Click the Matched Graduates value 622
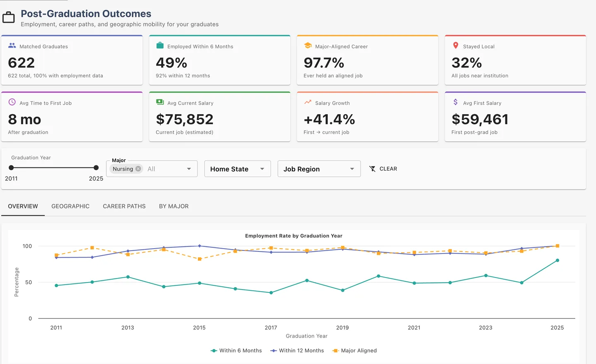Screen dimensions: 596x364 (22, 63)
